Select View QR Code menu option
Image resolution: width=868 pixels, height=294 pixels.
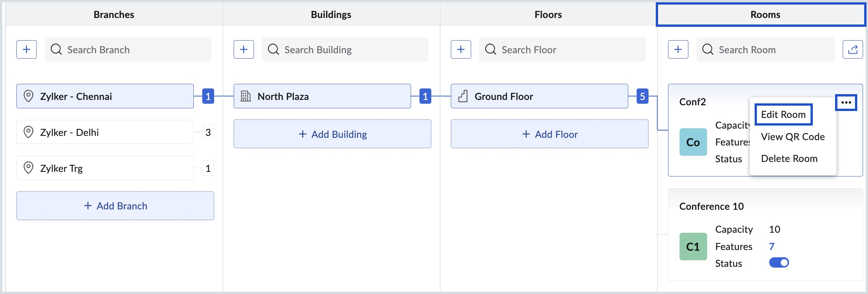793,137
